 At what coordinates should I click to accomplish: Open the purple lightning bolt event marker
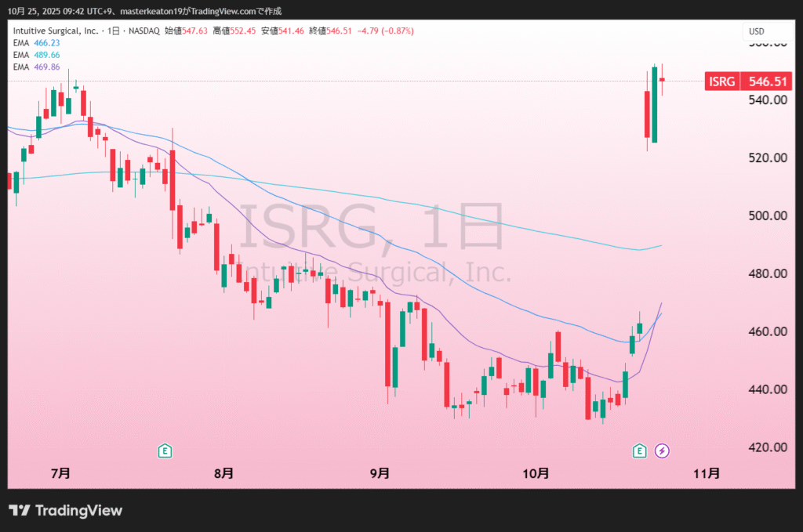[x=662, y=450]
